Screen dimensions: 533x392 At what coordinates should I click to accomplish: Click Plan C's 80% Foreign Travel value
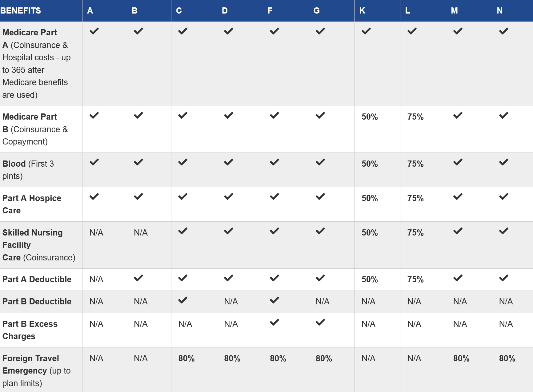pyautogui.click(x=186, y=358)
